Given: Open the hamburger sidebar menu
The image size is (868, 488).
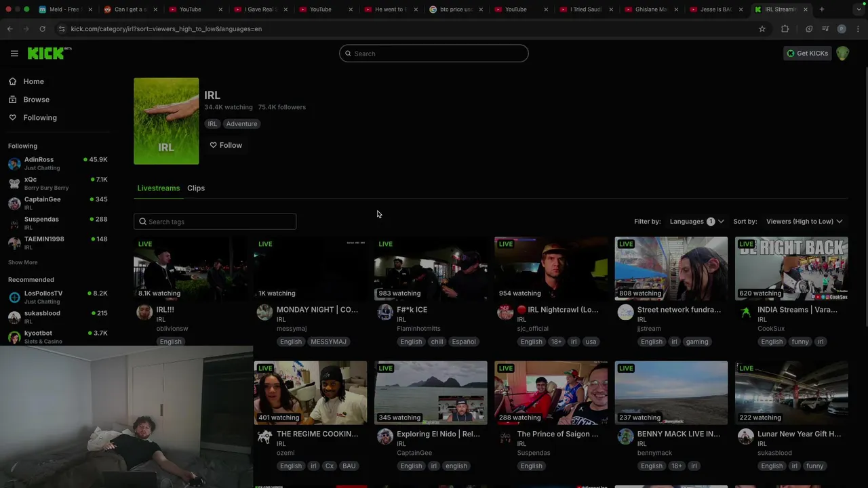Looking at the screenshot, I should click(x=14, y=54).
